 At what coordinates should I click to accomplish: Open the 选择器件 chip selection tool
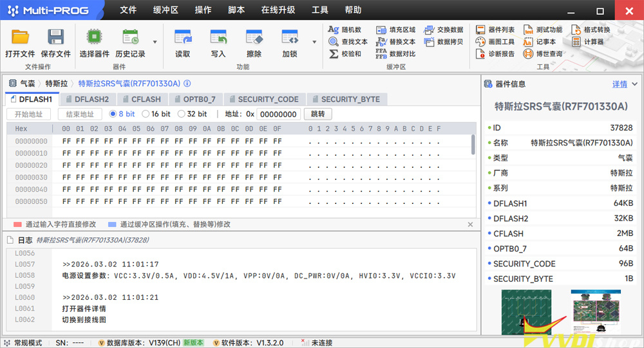(x=94, y=38)
